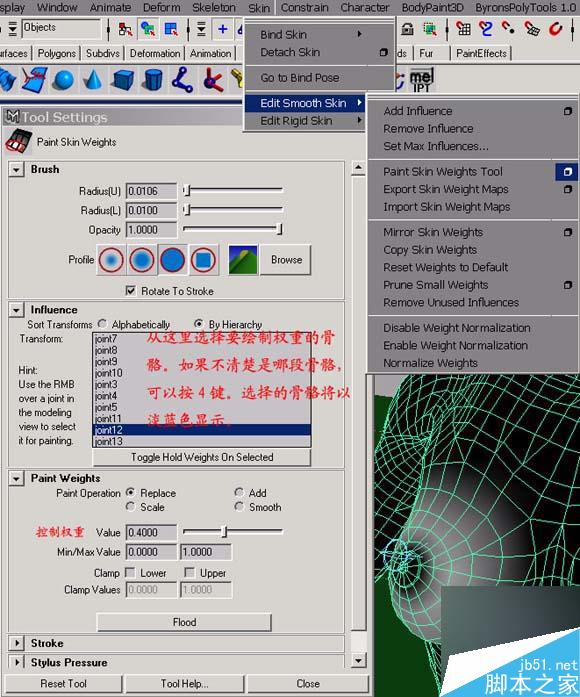Open Add Influence options box

[568, 111]
